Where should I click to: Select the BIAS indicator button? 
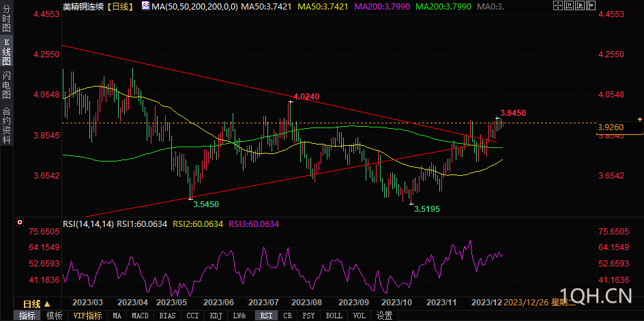(166, 316)
